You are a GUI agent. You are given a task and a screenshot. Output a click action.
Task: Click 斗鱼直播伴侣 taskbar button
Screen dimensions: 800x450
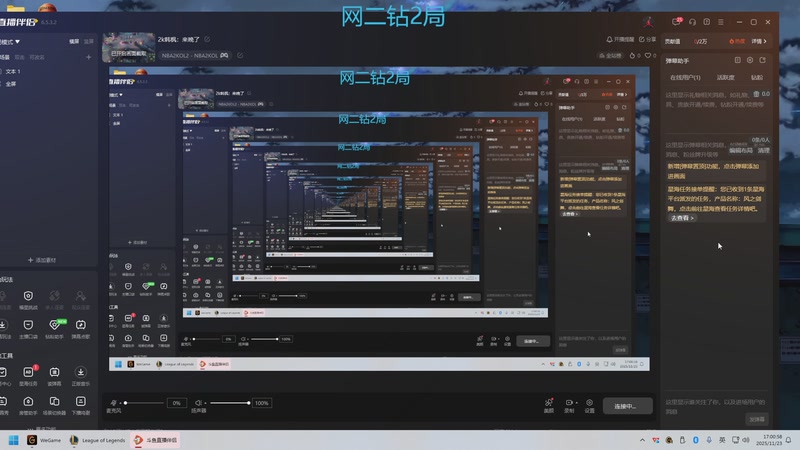pyautogui.click(x=156, y=440)
